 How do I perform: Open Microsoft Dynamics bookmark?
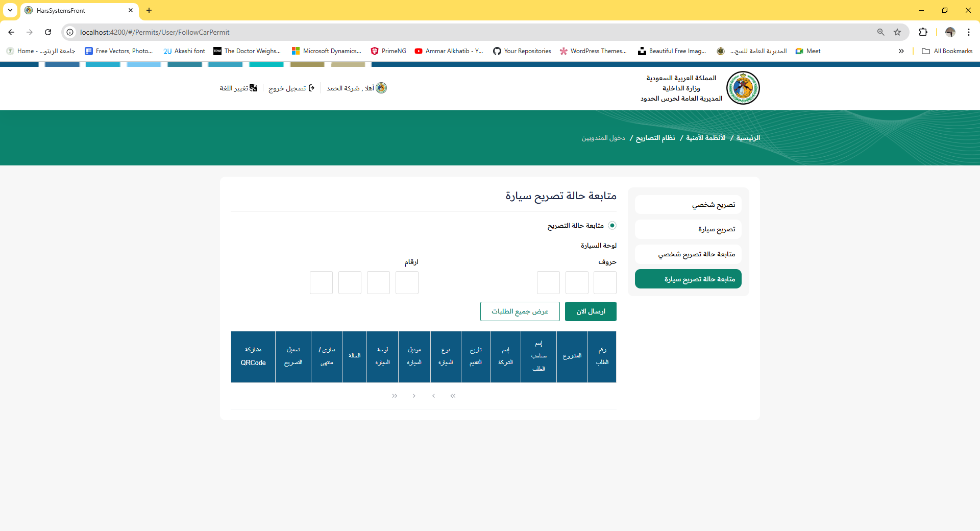pyautogui.click(x=327, y=51)
